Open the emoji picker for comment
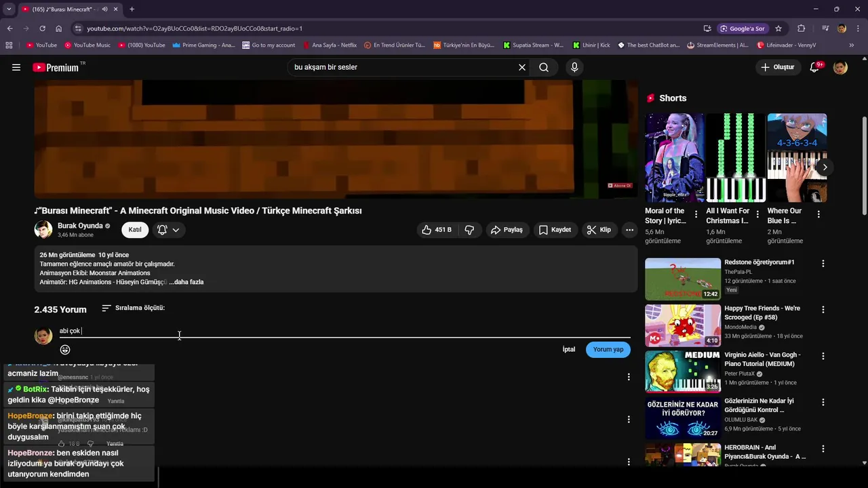This screenshot has width=868, height=488. click(65, 350)
